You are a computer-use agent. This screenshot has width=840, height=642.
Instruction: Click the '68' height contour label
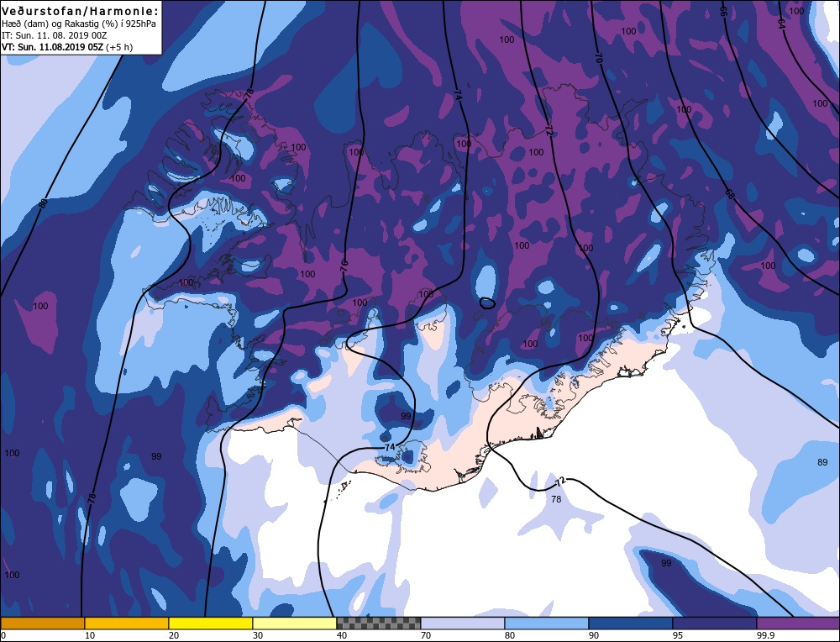[x=730, y=194]
